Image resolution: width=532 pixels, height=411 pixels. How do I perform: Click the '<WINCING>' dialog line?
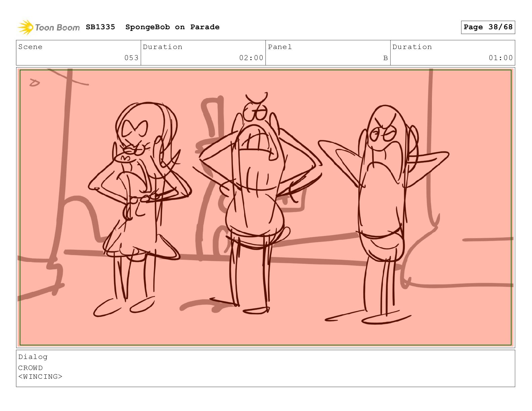(40, 376)
